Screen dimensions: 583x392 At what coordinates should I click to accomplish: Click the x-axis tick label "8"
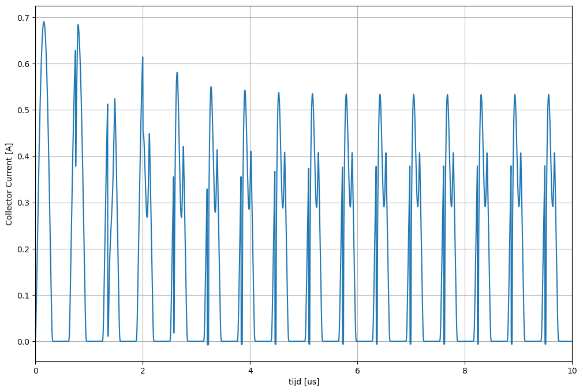(465, 371)
